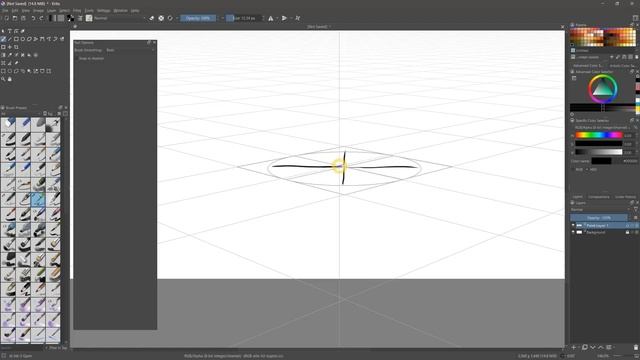640x360 pixels.
Task: Open the layer filter funnel menu
Action: click(636, 209)
